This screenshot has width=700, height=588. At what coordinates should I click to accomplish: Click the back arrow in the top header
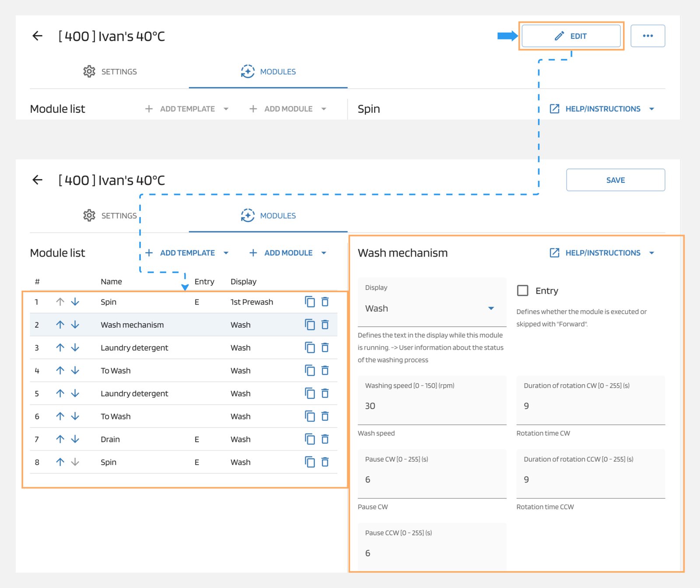tap(38, 36)
